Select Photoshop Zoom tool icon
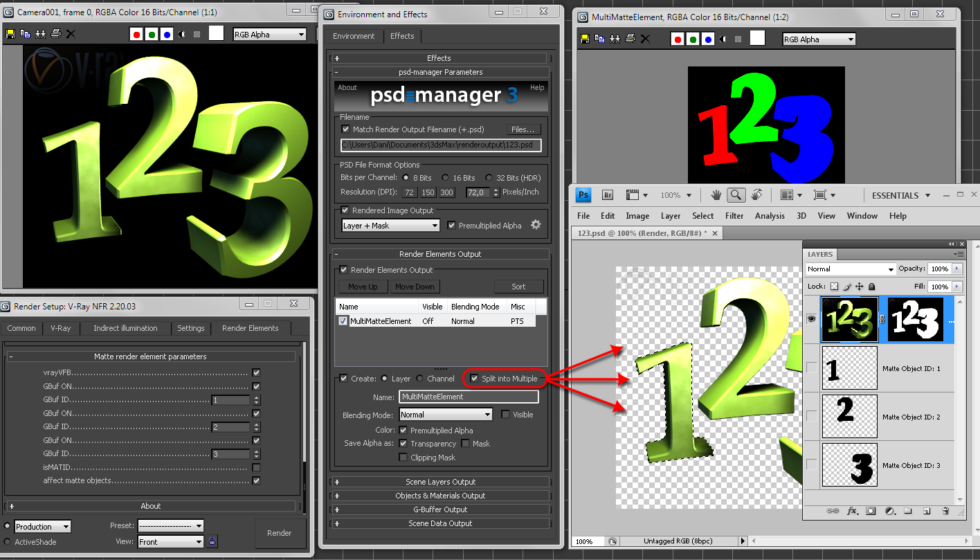The height and width of the screenshot is (560, 980). tap(736, 195)
